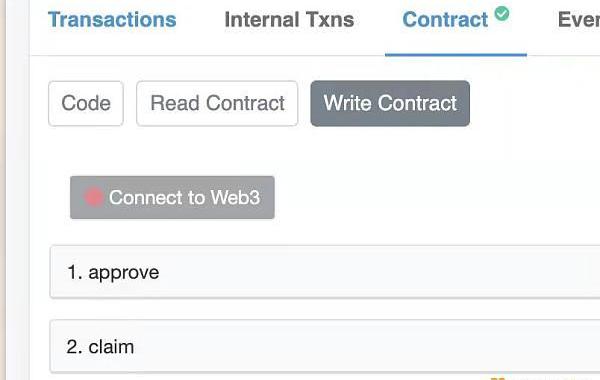Expand the 1. approve function
This screenshot has width=600, height=380.
click(325, 272)
